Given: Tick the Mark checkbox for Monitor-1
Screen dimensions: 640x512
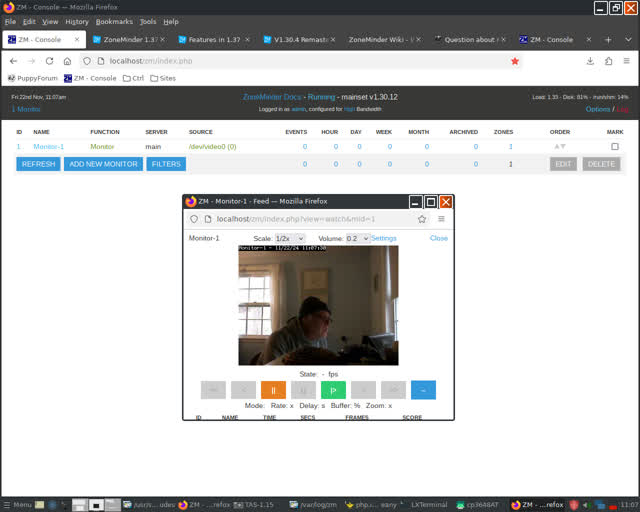Looking at the screenshot, I should [615, 147].
